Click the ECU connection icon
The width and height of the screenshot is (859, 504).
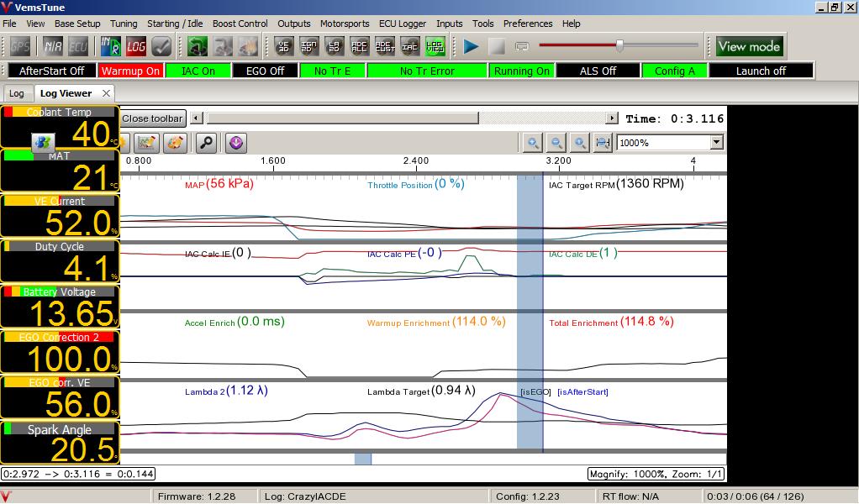click(x=78, y=47)
